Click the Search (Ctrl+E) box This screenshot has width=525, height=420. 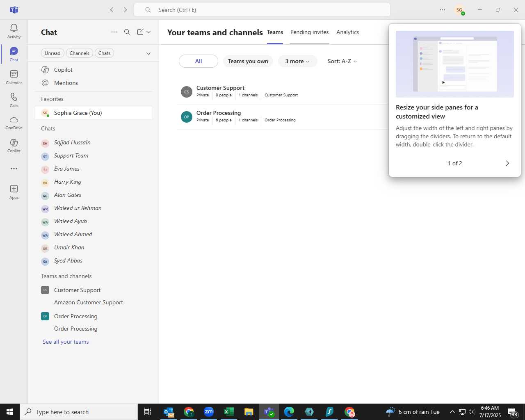(x=262, y=10)
